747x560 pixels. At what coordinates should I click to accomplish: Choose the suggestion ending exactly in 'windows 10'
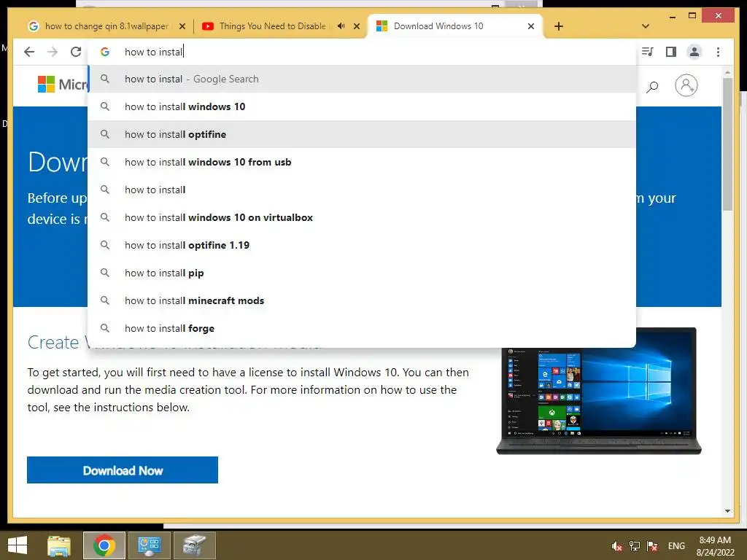tap(362, 106)
